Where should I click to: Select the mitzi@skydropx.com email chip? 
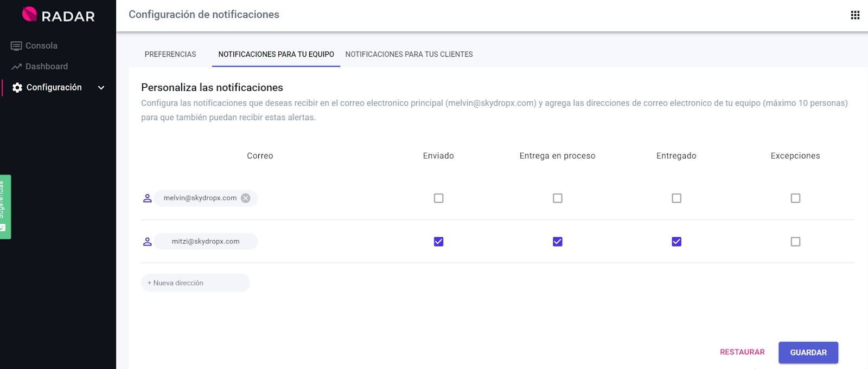pos(206,242)
